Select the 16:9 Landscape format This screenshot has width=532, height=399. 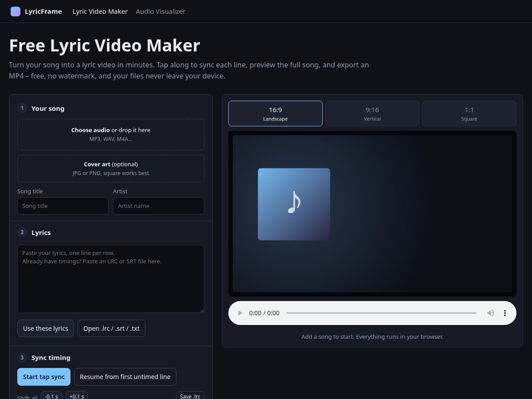275,113
